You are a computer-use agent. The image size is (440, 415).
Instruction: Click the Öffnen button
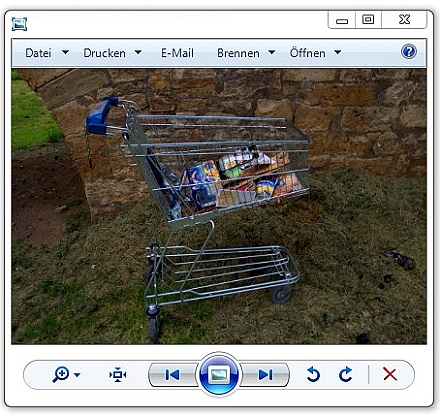(x=308, y=53)
